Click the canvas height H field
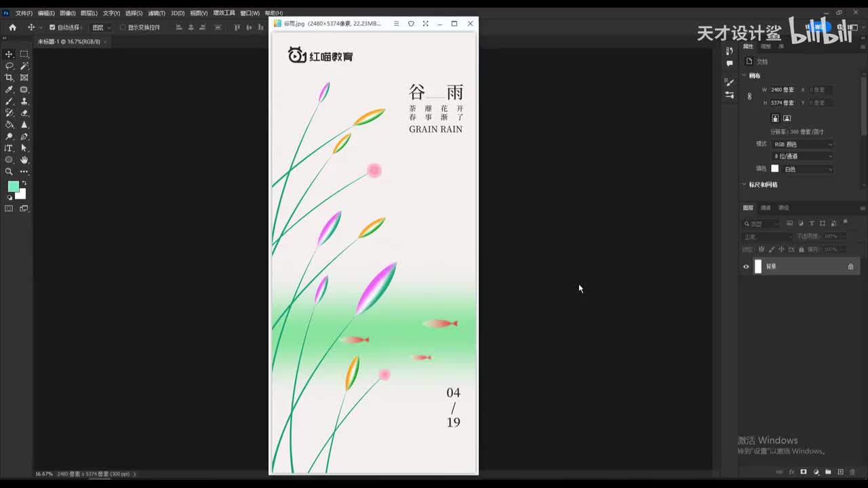 click(x=782, y=103)
